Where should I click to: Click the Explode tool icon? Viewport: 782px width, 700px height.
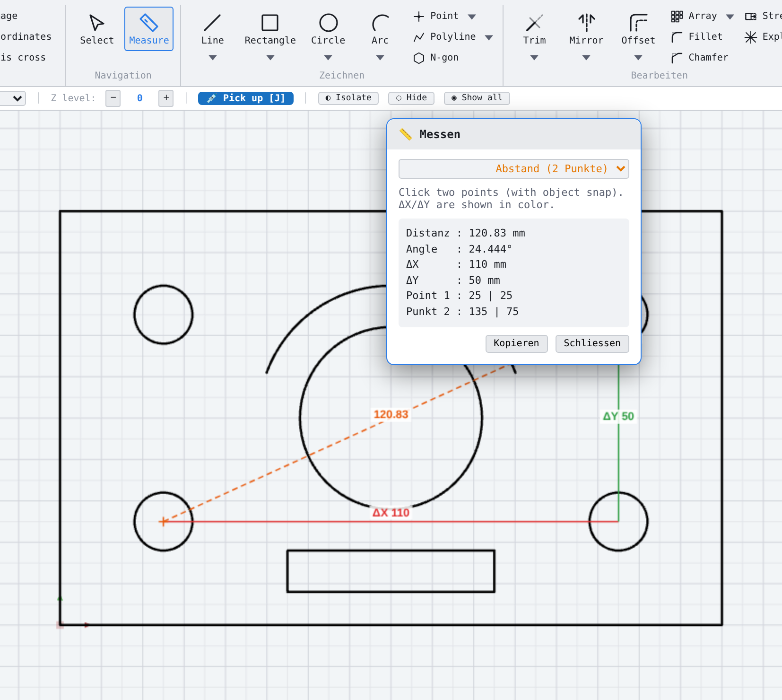click(751, 37)
